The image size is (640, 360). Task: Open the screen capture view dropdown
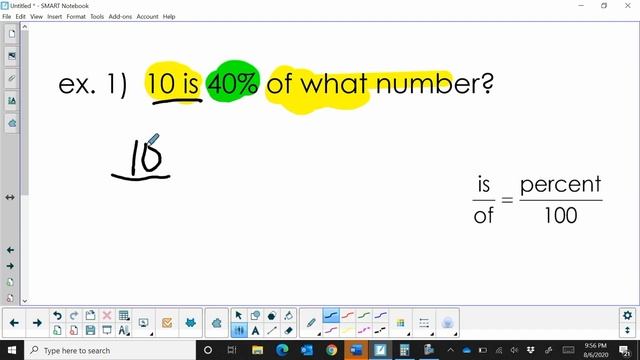click(x=145, y=323)
